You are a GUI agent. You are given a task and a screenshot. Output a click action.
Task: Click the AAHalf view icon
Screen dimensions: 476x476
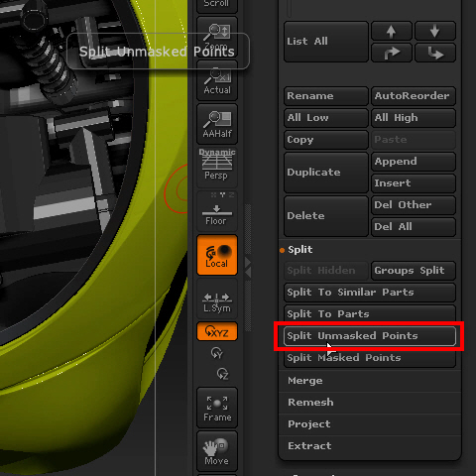click(x=217, y=124)
